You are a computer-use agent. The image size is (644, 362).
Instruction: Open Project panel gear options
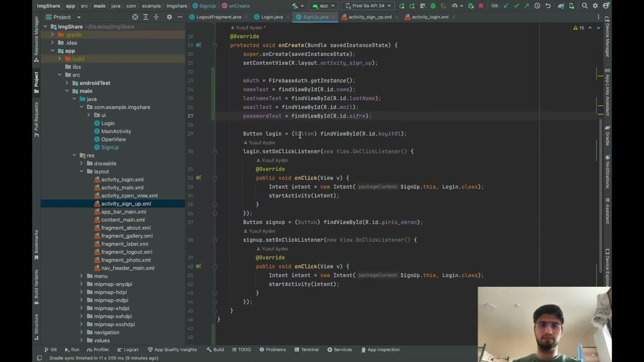click(x=169, y=17)
